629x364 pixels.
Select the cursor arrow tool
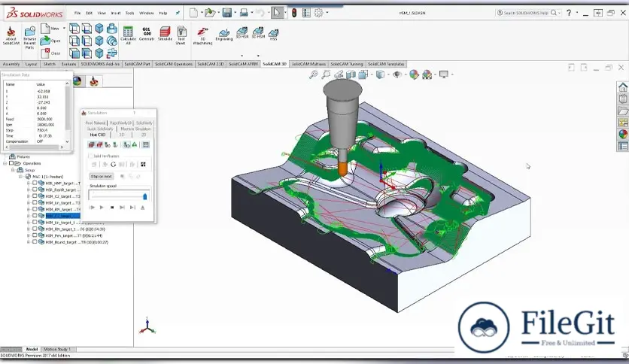277,13
